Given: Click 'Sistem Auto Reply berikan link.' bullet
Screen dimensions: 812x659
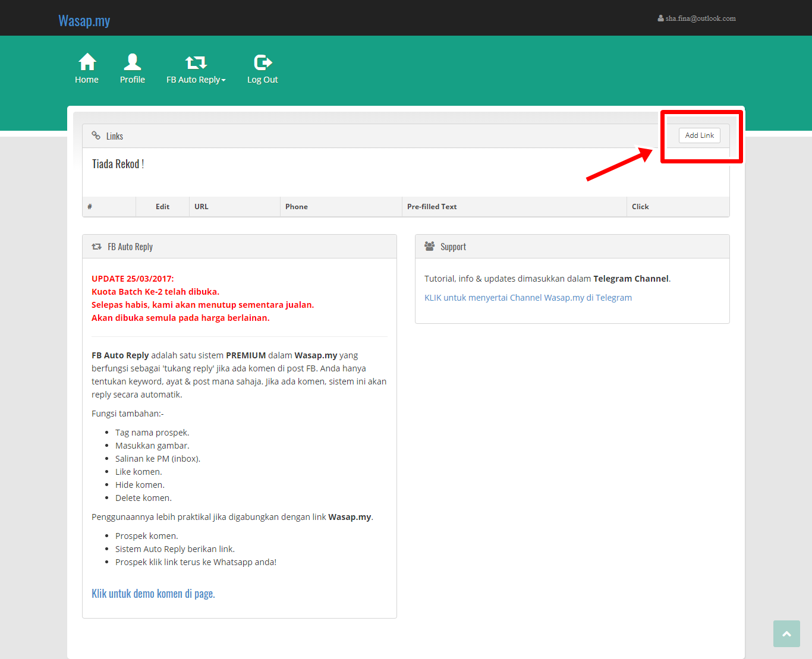Looking at the screenshot, I should click(x=175, y=549).
